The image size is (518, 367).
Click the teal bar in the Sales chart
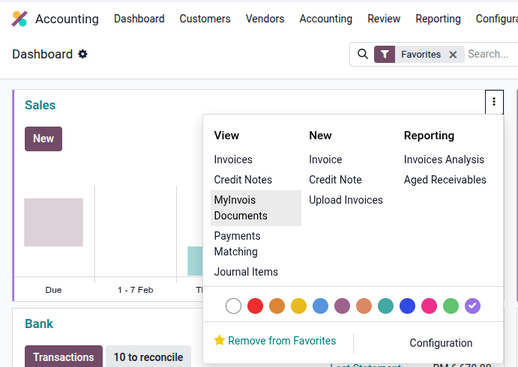pyautogui.click(x=195, y=261)
